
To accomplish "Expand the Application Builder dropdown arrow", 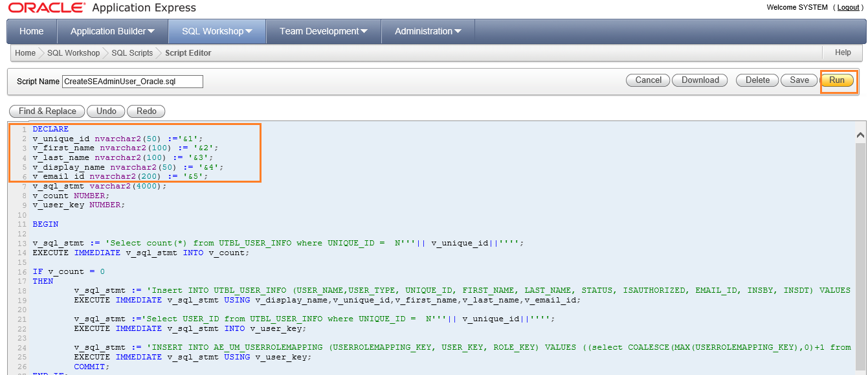I will [x=151, y=31].
